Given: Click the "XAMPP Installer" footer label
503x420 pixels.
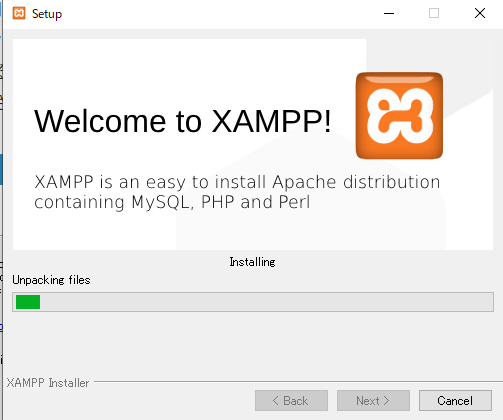Looking at the screenshot, I should 48,383.
